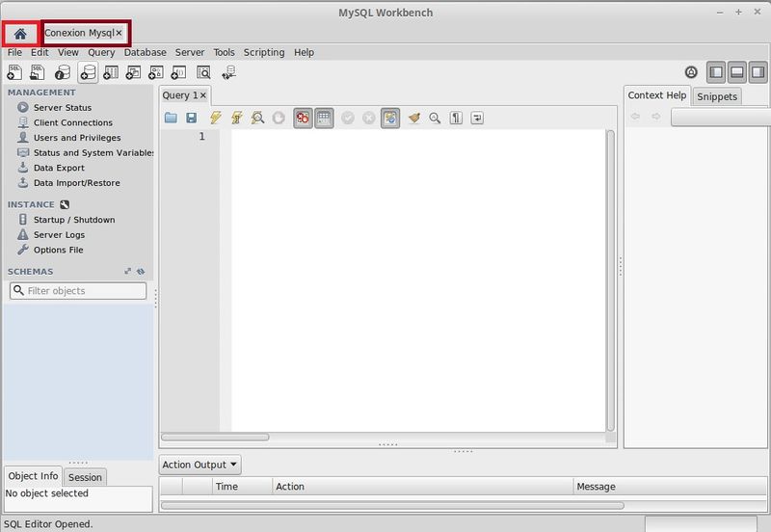Open the Server menu
This screenshot has width=771, height=532.
pyautogui.click(x=190, y=52)
